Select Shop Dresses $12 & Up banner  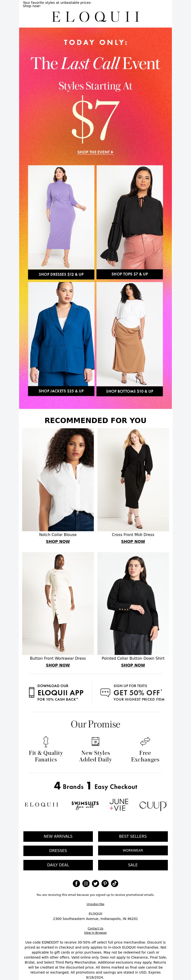click(x=61, y=274)
